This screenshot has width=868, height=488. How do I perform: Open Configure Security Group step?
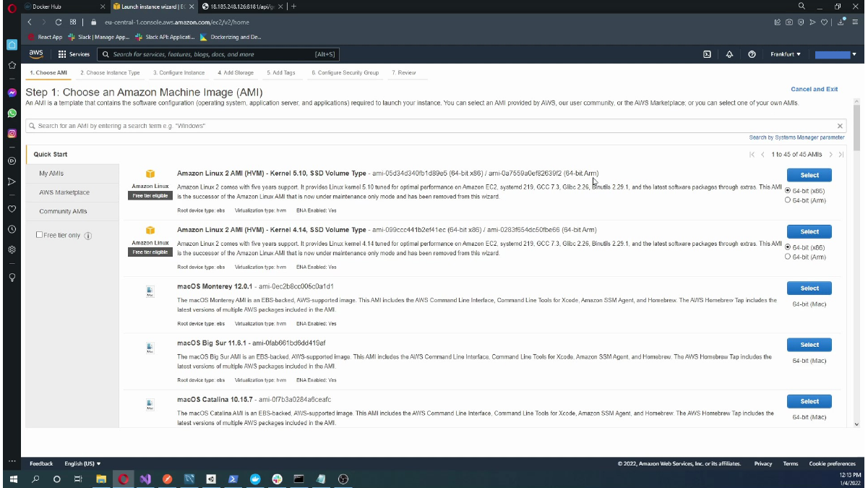(345, 73)
